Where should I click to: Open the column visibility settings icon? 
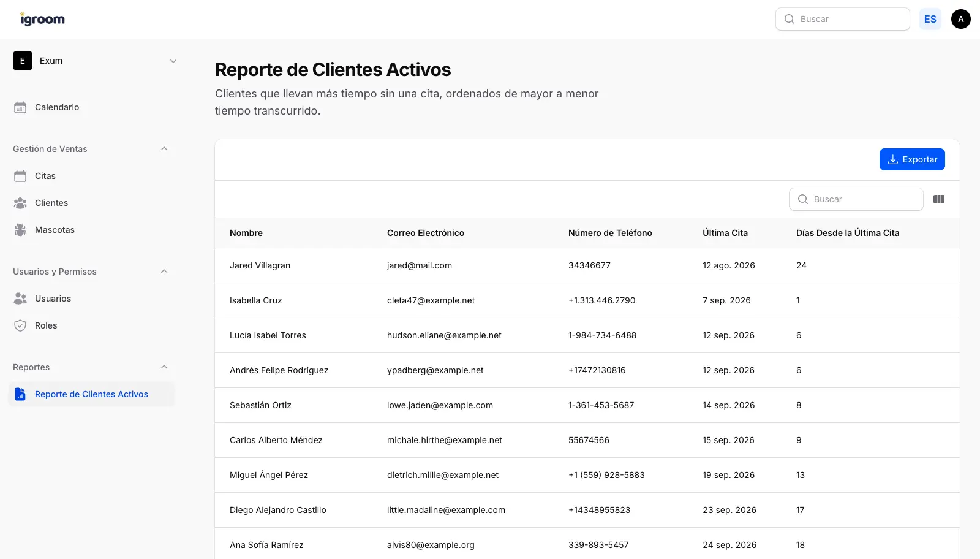coord(939,199)
